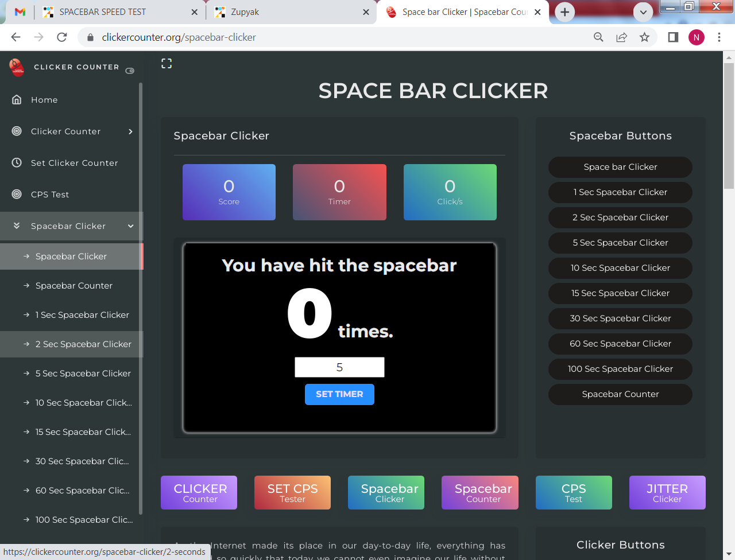This screenshot has height=560, width=735.
Task: Collapse the Spacebar Clicker sidebar section
Action: [x=130, y=226]
